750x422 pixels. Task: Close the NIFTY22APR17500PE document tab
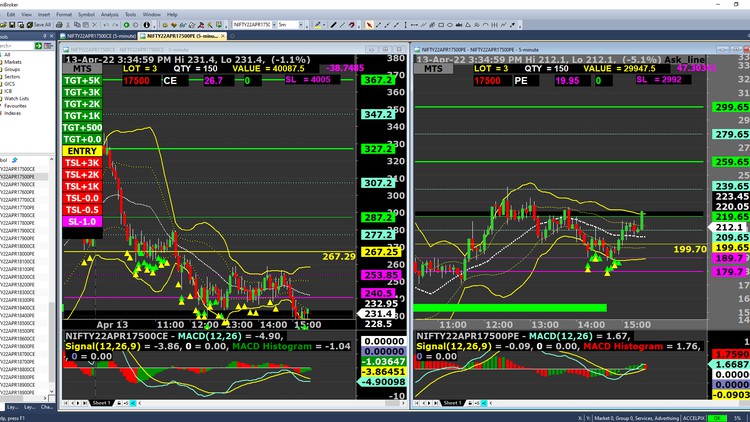pos(222,36)
